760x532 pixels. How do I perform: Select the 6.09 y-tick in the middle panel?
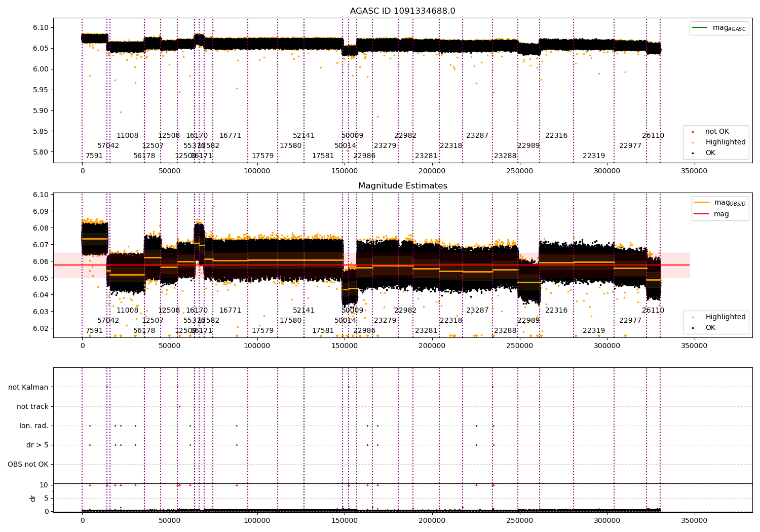click(41, 211)
